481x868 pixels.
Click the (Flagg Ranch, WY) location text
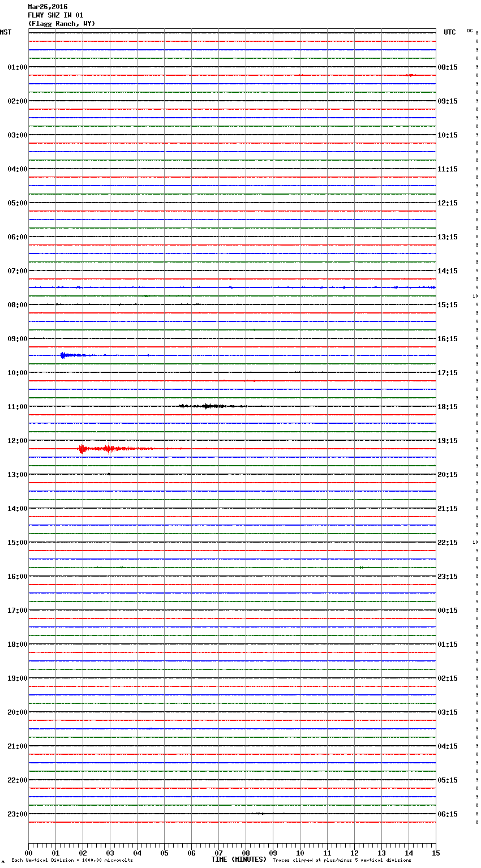pyautogui.click(x=62, y=24)
